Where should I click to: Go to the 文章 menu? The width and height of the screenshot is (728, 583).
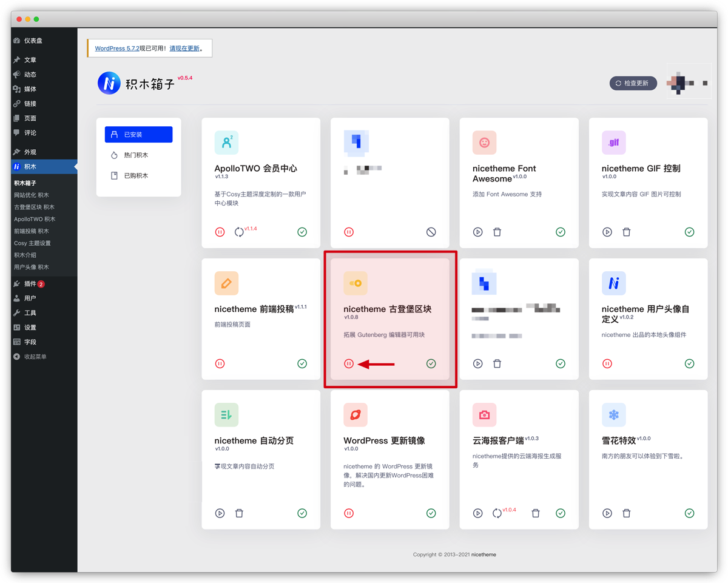44,60
